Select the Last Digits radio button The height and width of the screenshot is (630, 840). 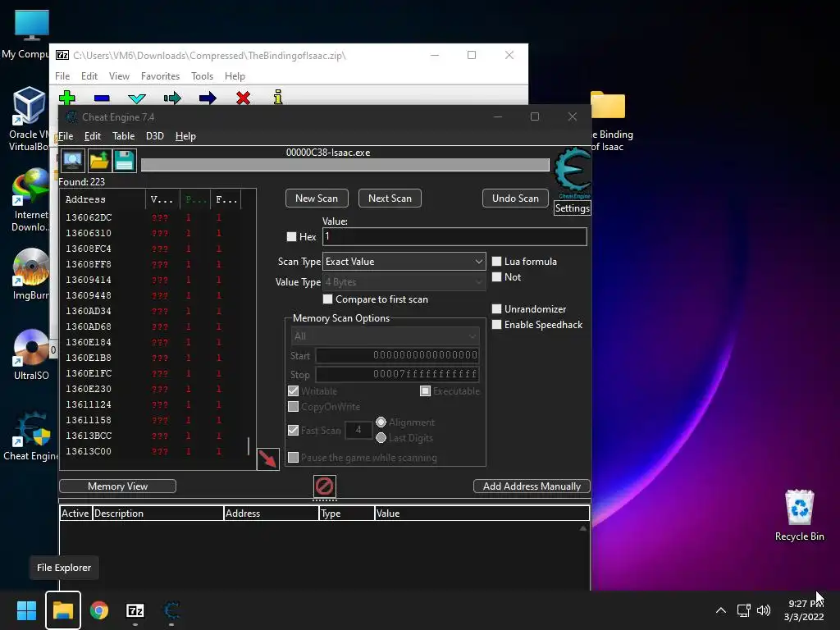pyautogui.click(x=381, y=438)
